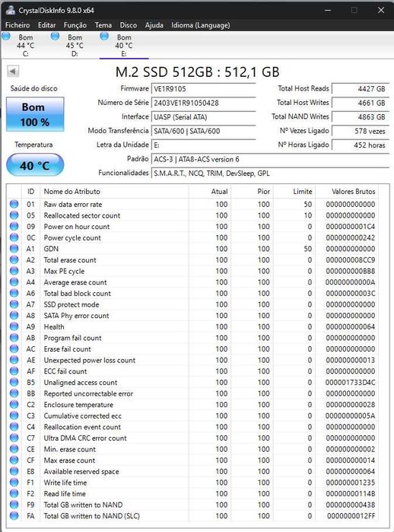Screen dimensions: 394x532
Task: Click the Valores Brutos column header
Action: 347,191
